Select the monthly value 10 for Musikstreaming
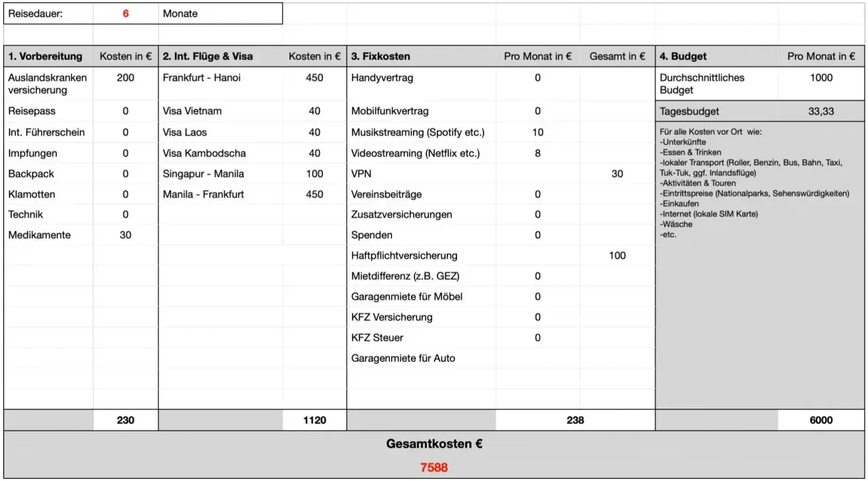 pos(538,132)
